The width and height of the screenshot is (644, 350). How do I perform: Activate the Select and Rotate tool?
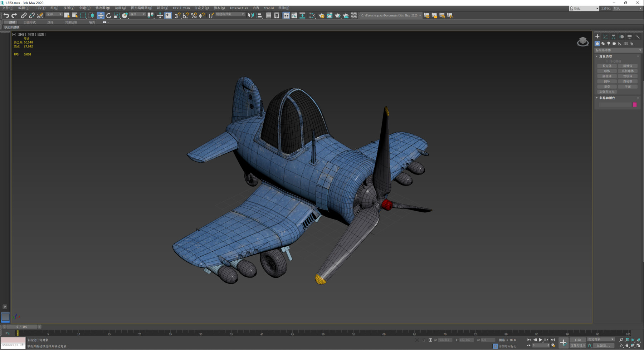click(x=109, y=15)
